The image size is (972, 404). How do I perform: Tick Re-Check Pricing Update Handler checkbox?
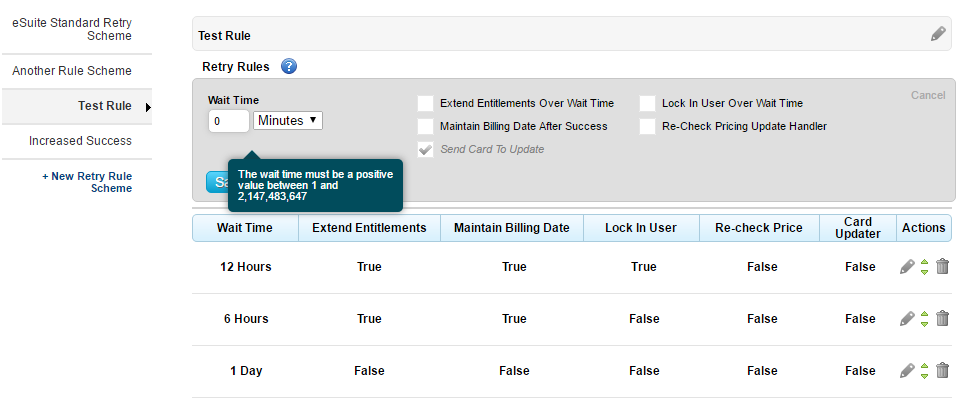(x=648, y=126)
